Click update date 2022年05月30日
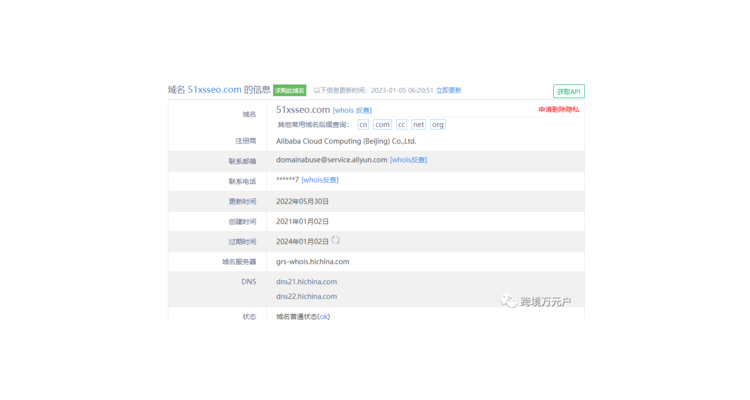Screen dimensions: 750x400 pyautogui.click(x=302, y=201)
